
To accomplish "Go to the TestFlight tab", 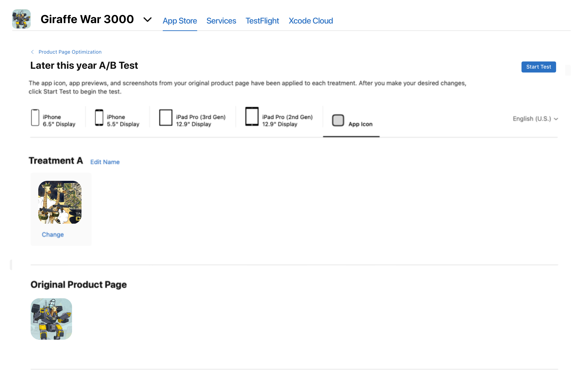I will (262, 21).
